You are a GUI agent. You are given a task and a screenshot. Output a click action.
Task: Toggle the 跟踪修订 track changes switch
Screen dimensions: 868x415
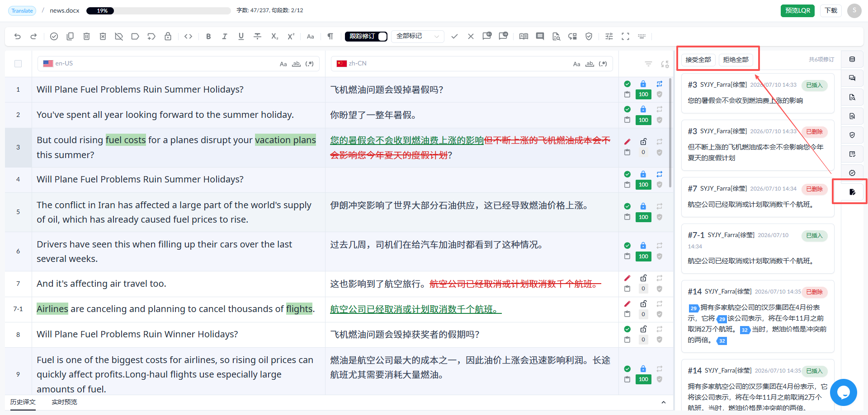click(x=382, y=37)
